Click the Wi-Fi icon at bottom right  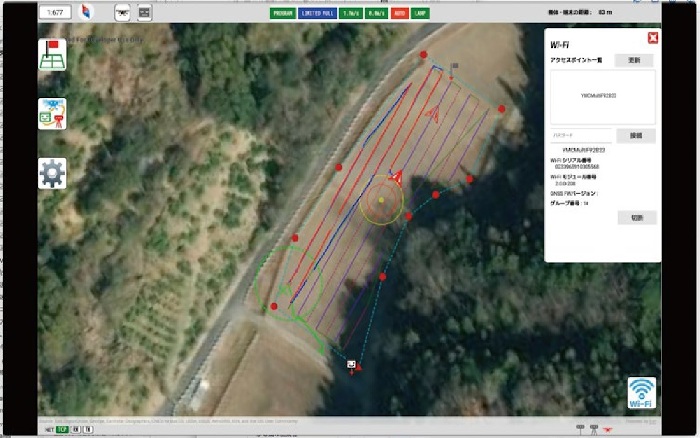pyautogui.click(x=641, y=393)
